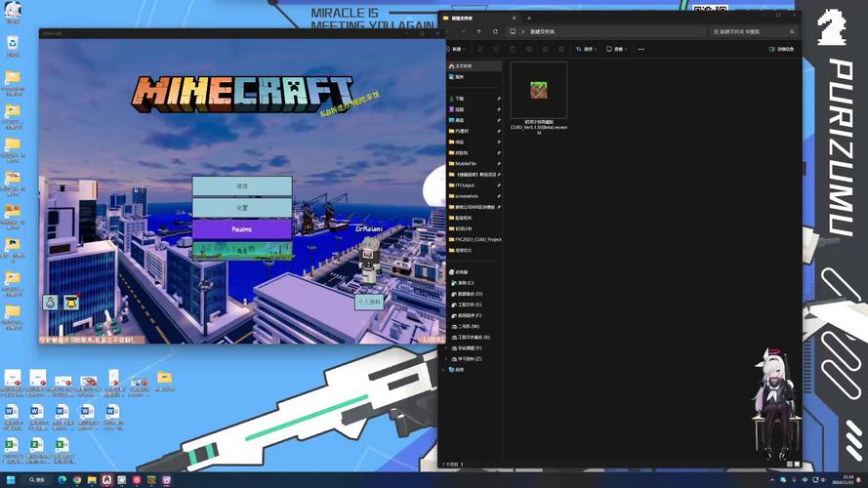Image resolution: width=868 pixels, height=488 pixels.
Task: Click the Delete trash icon in Explorer toolbar
Action: tap(561, 49)
